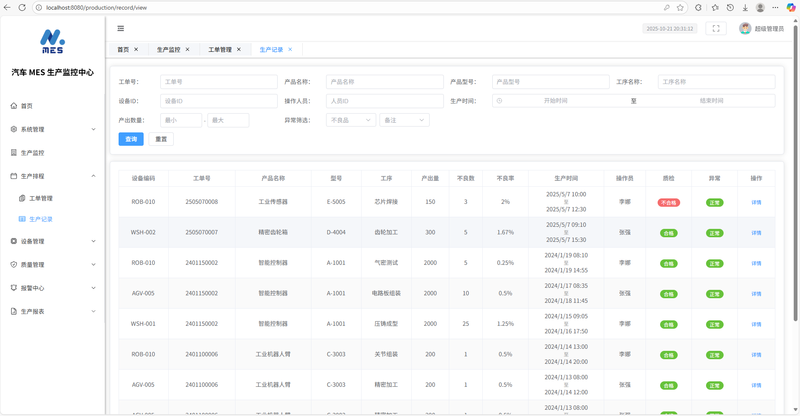This screenshot has width=800, height=416.
Task: Switch to the 首页 tab
Action: tap(123, 49)
